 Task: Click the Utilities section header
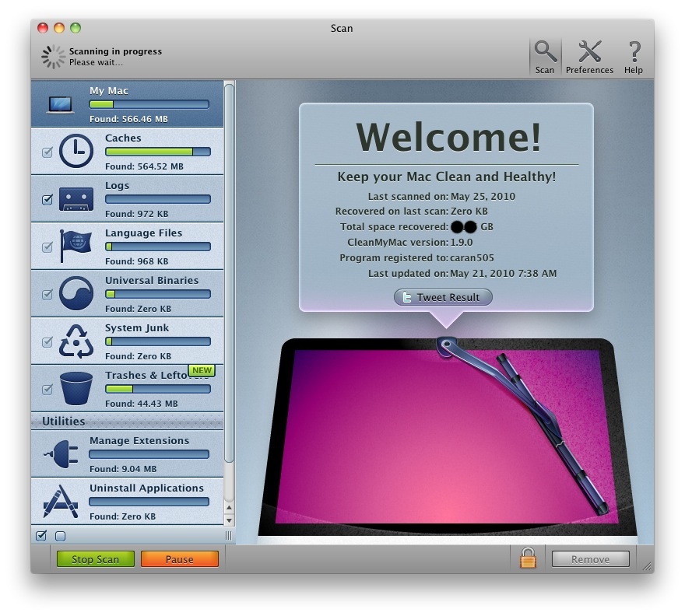tap(127, 422)
